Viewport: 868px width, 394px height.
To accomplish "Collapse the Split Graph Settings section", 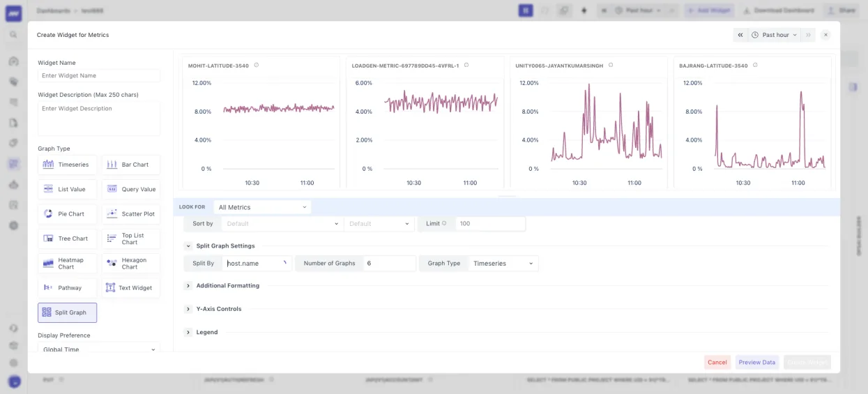I will (x=188, y=246).
